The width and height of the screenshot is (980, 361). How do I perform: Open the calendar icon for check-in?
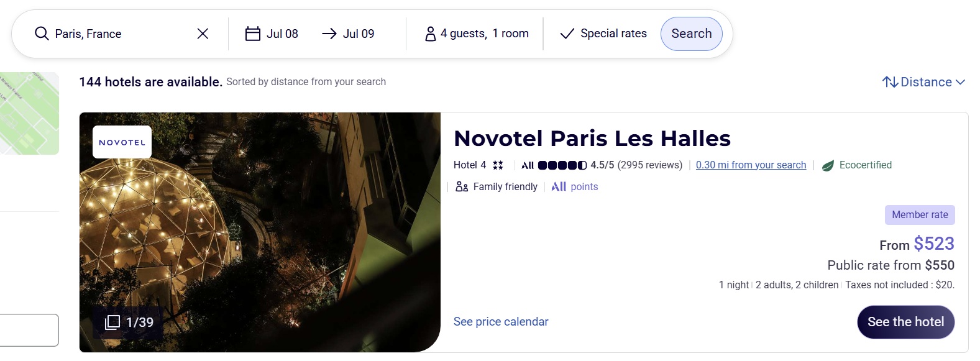click(x=252, y=34)
